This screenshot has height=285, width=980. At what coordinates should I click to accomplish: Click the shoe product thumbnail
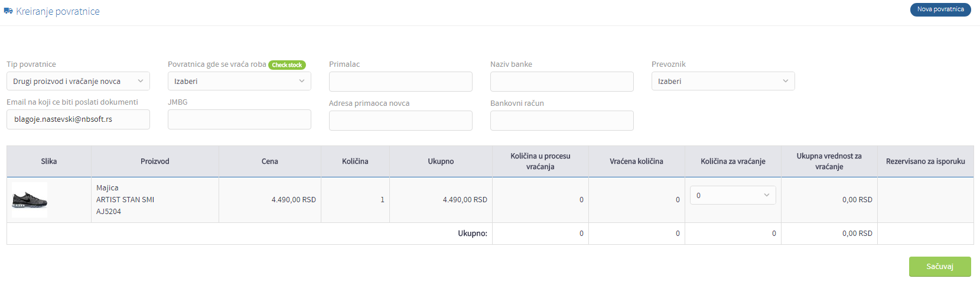pyautogui.click(x=30, y=200)
